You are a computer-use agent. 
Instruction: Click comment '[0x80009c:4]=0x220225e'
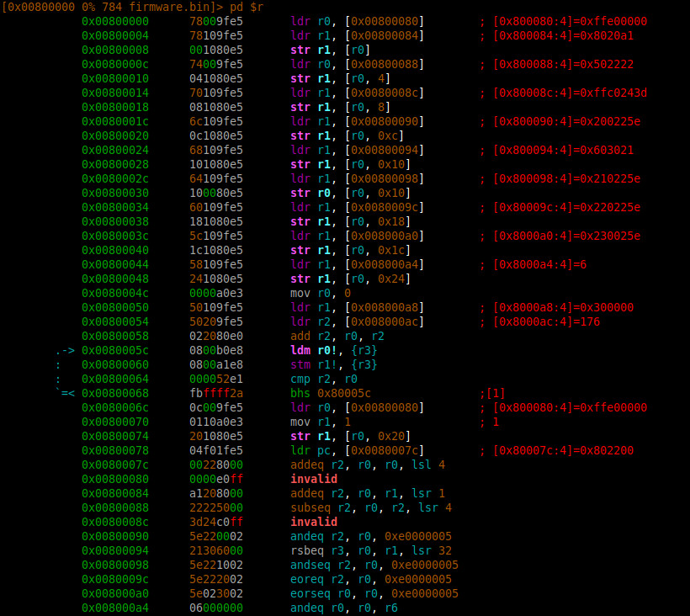pos(567,207)
